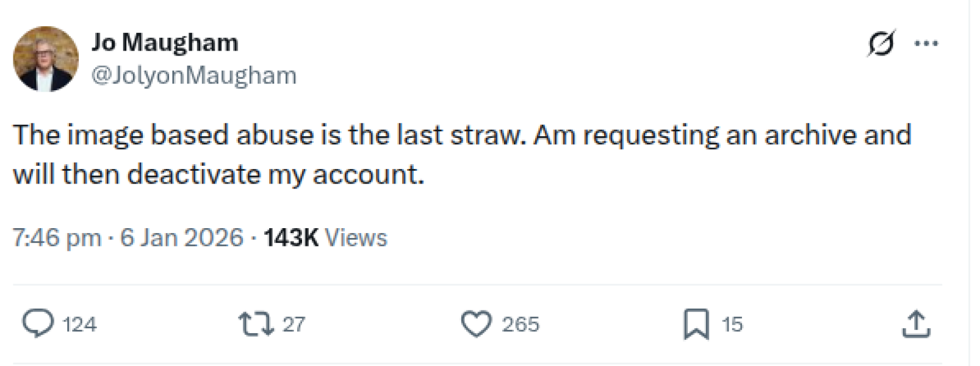980x366 pixels.
Task: Bookmark this post with the bookmark icon
Action: coord(696,324)
